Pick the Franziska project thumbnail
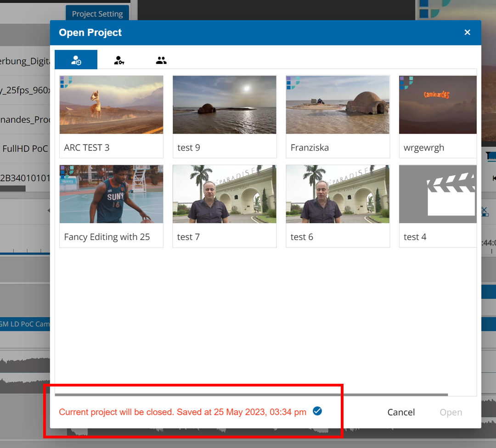 [x=338, y=105]
